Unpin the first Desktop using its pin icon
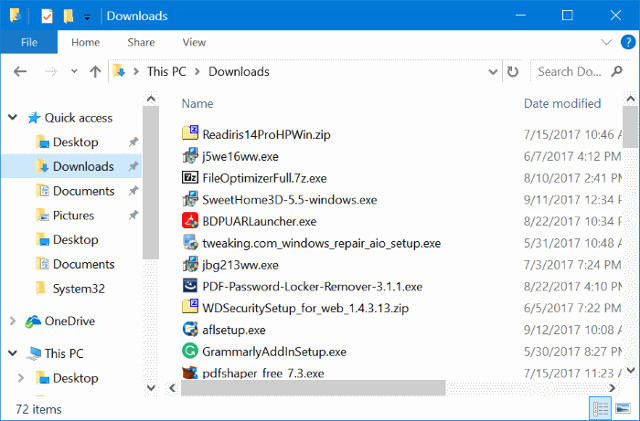 (x=133, y=142)
